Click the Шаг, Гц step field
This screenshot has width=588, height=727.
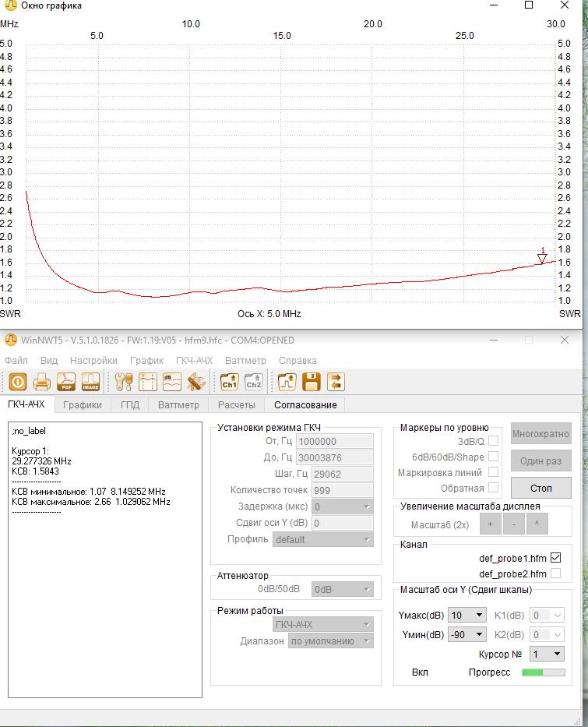tap(343, 474)
